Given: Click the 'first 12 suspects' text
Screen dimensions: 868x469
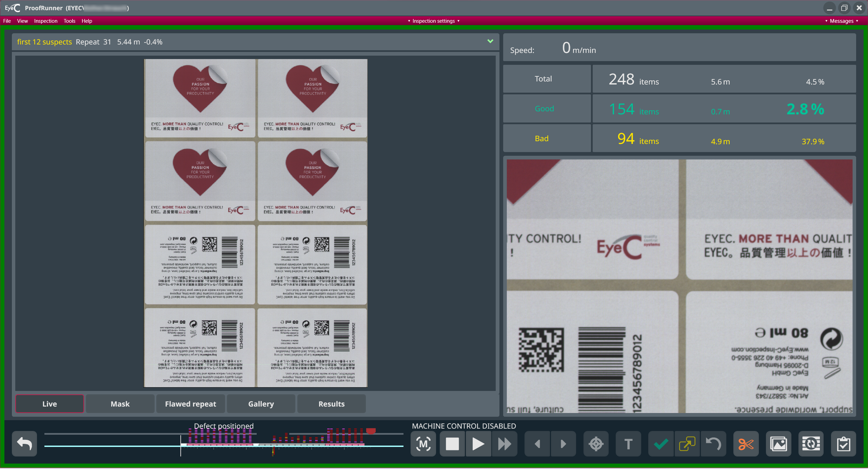Looking at the screenshot, I should (x=44, y=42).
